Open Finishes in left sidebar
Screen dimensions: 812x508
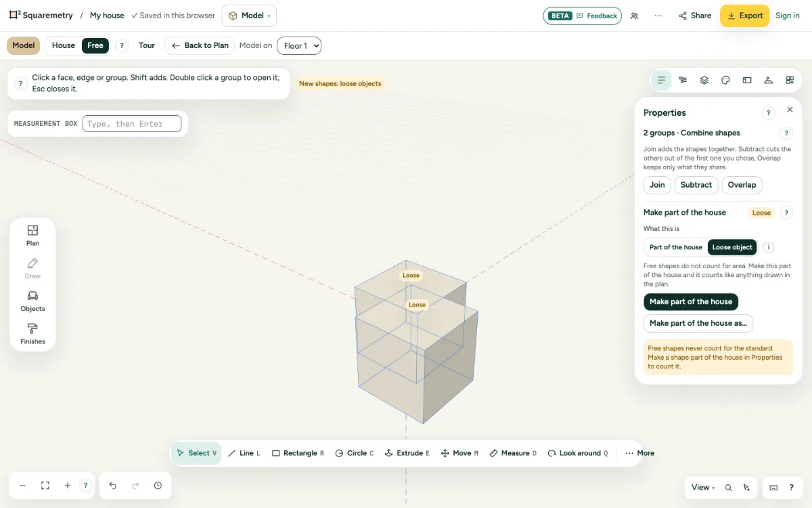[x=32, y=333]
